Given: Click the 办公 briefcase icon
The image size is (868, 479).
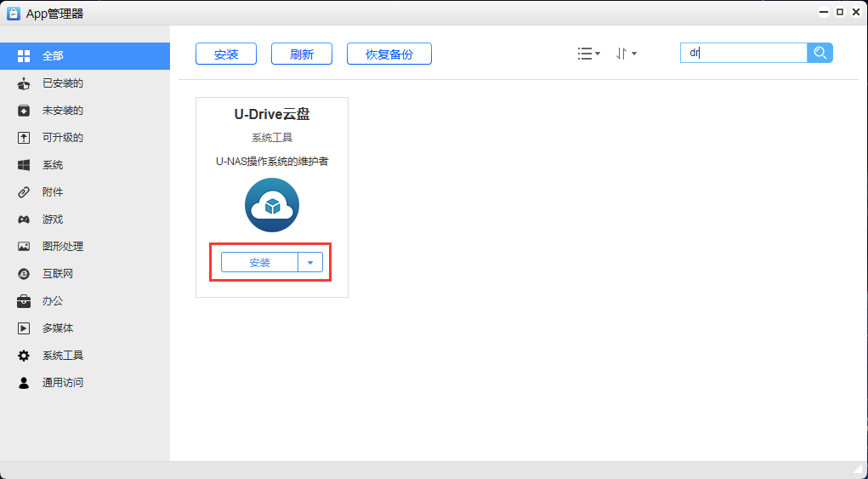Looking at the screenshot, I should 24,301.
